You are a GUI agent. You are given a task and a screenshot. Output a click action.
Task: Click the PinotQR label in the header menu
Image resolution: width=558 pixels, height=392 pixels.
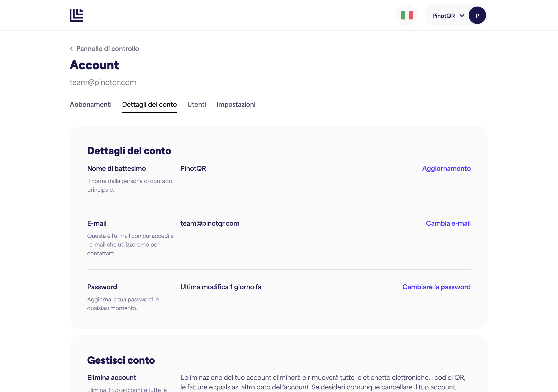tap(443, 16)
